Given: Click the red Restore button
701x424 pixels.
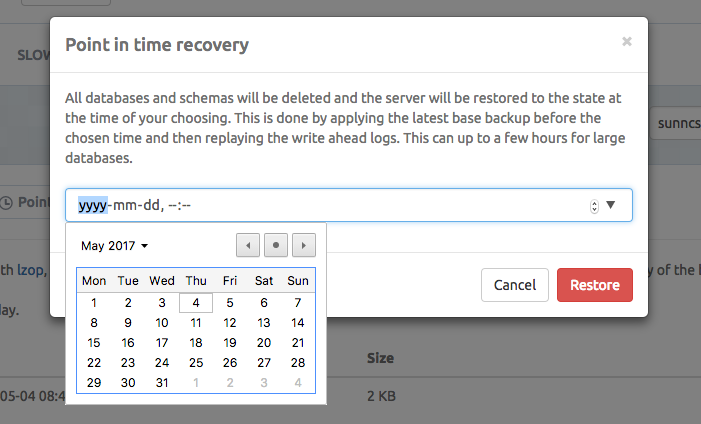Looking at the screenshot, I should coord(594,285).
